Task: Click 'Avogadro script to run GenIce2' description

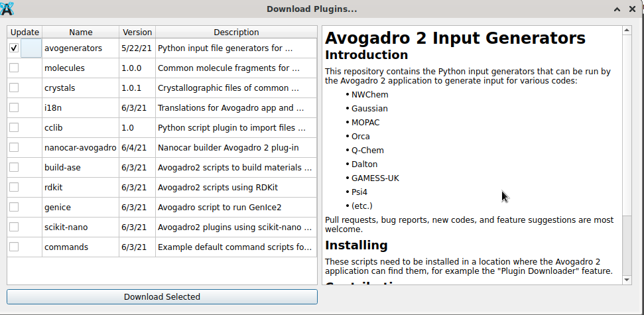Action: point(236,207)
